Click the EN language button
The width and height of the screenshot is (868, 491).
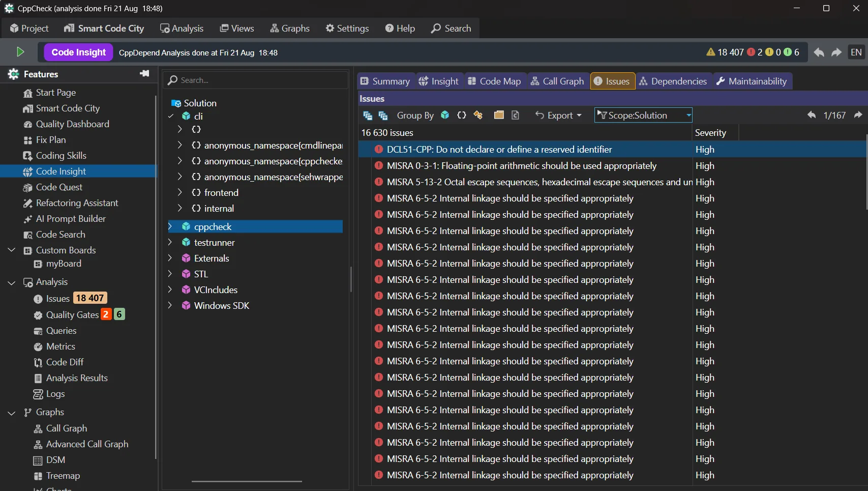coord(856,52)
